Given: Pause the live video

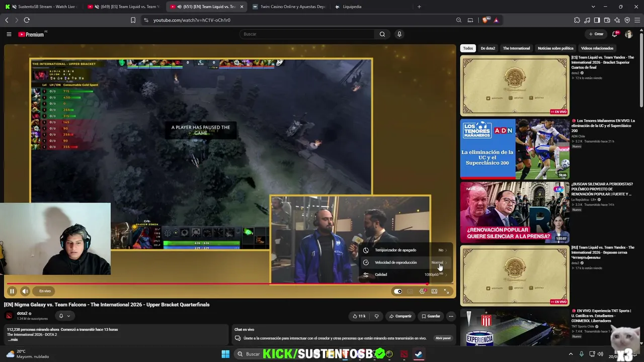Looking at the screenshot, I should coord(12,291).
